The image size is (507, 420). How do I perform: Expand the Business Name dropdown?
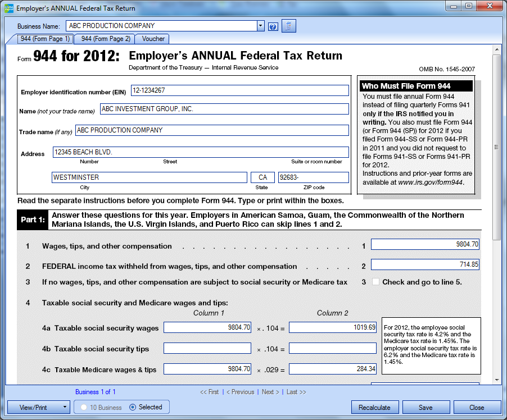point(260,26)
